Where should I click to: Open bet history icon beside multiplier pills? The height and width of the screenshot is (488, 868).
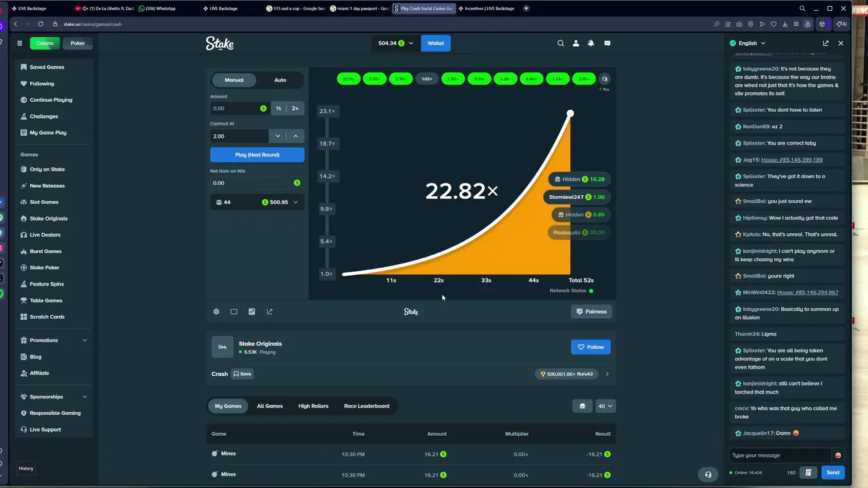point(605,79)
